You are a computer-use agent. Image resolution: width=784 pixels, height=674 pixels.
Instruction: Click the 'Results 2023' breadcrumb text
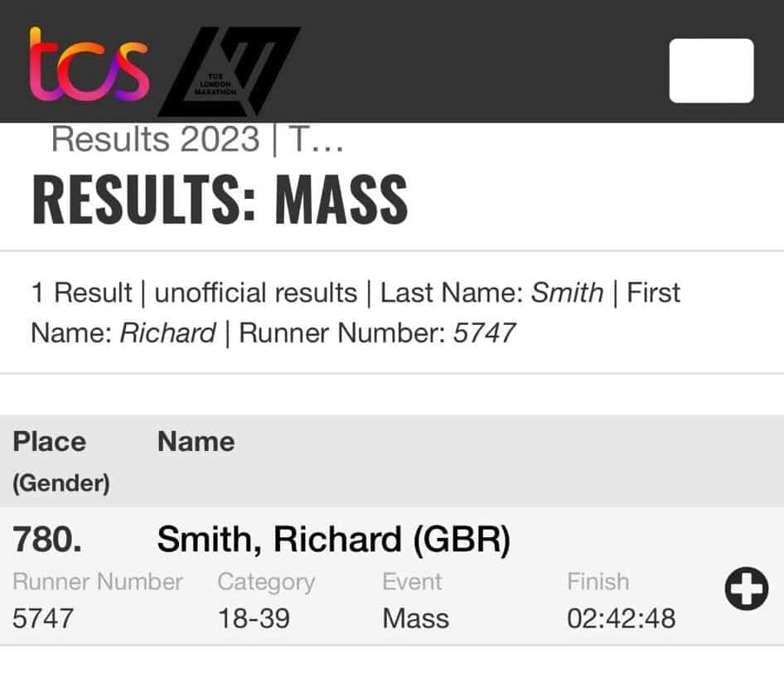tap(156, 139)
